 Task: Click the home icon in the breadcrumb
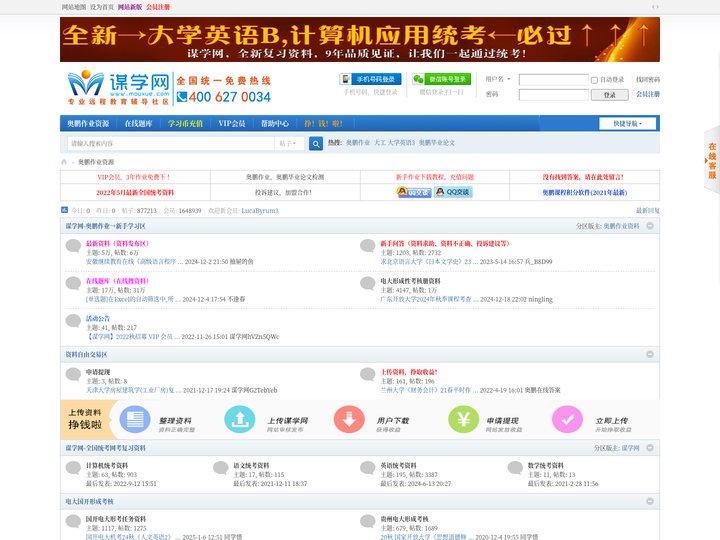click(64, 162)
